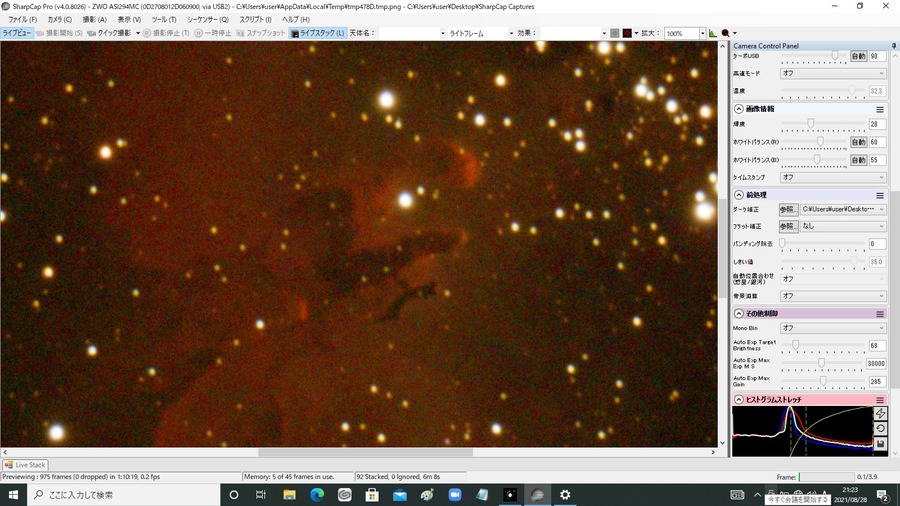Screen dimensions: 900x506
Task: Adjust the Auto Exp Target Brightness slider
Action: click(823, 345)
